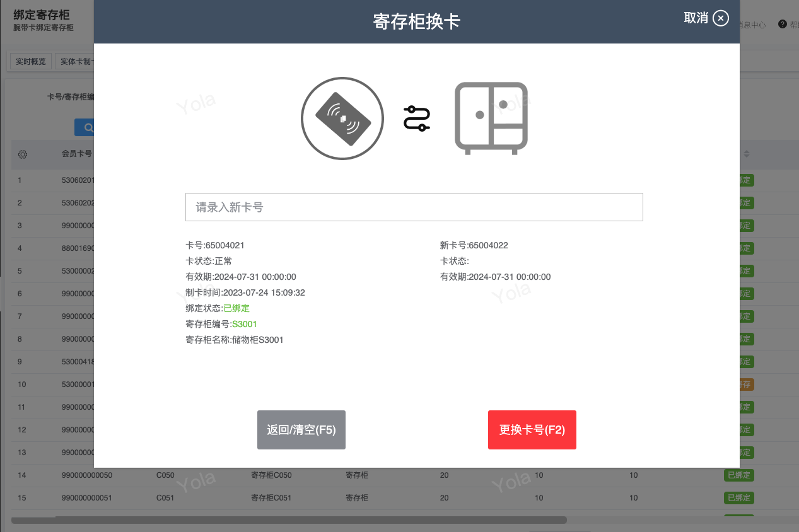This screenshot has width=799, height=532.
Task: Click the 已绑定 badge in row 15
Action: 739,498
